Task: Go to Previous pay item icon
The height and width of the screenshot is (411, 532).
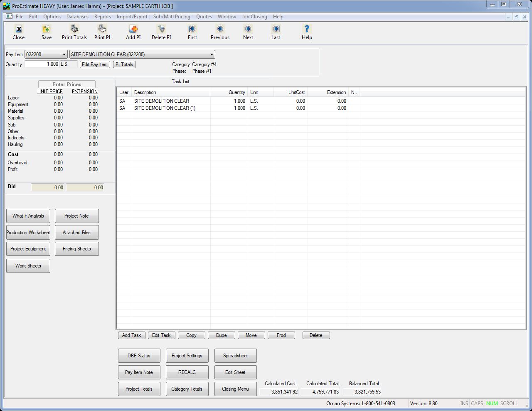Action: (220, 29)
